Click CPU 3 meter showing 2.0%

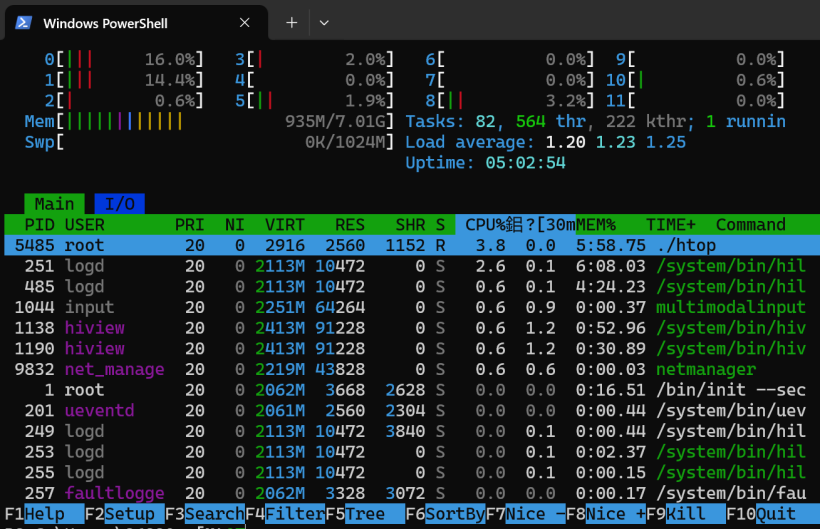click(314, 60)
